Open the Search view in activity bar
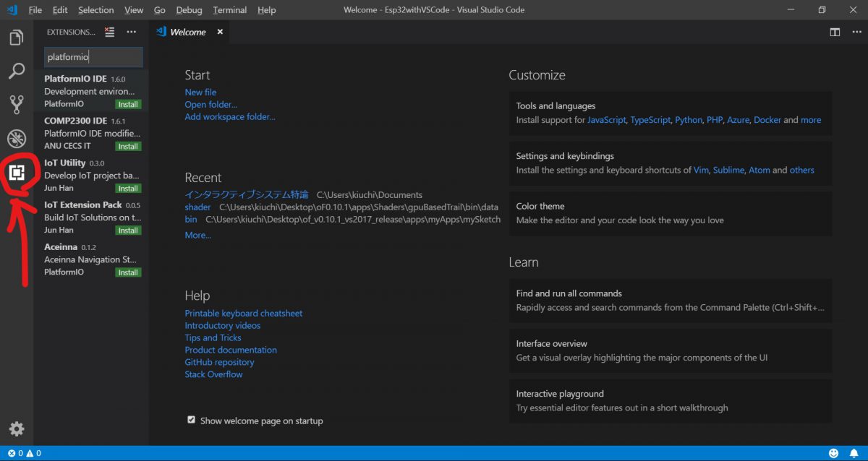This screenshot has width=868, height=461. [x=16, y=71]
